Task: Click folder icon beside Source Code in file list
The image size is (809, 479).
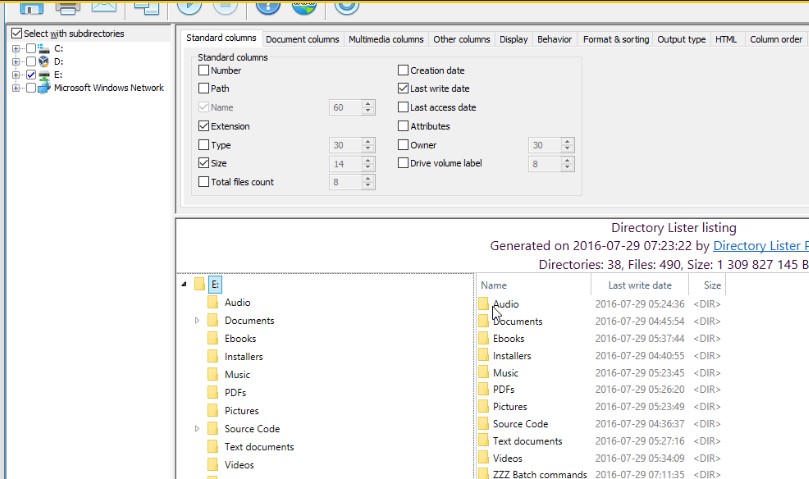Action: (483, 424)
